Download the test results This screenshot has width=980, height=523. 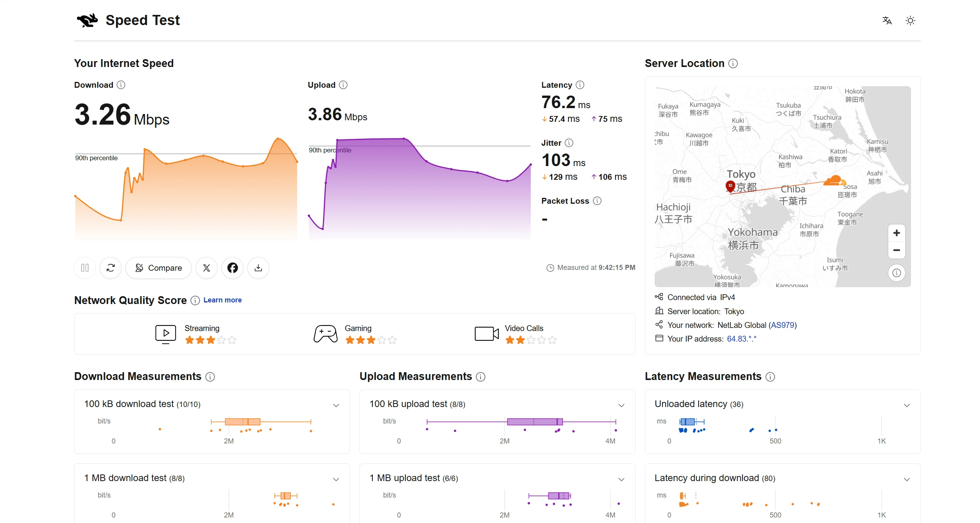(x=258, y=268)
